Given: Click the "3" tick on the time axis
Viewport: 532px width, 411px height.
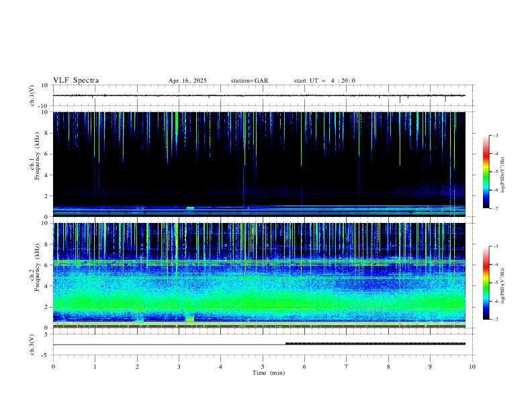Looking at the screenshot, I should 179,367.
